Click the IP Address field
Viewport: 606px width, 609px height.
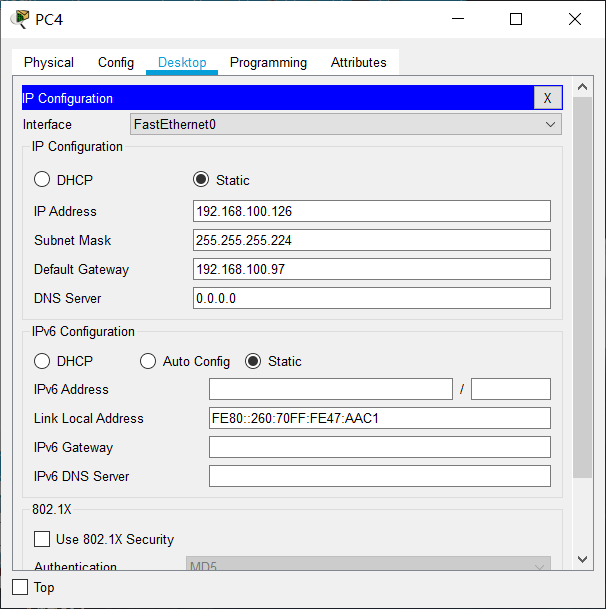coord(372,211)
